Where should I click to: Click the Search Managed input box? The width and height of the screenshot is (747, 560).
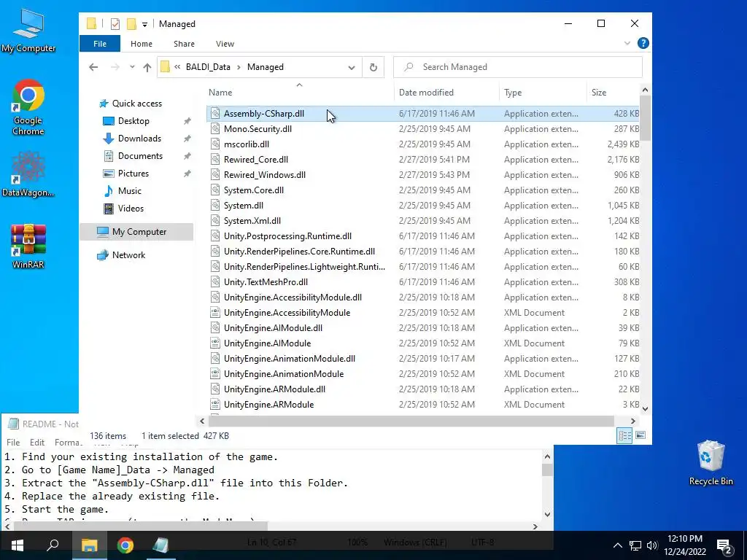pyautogui.click(x=518, y=67)
